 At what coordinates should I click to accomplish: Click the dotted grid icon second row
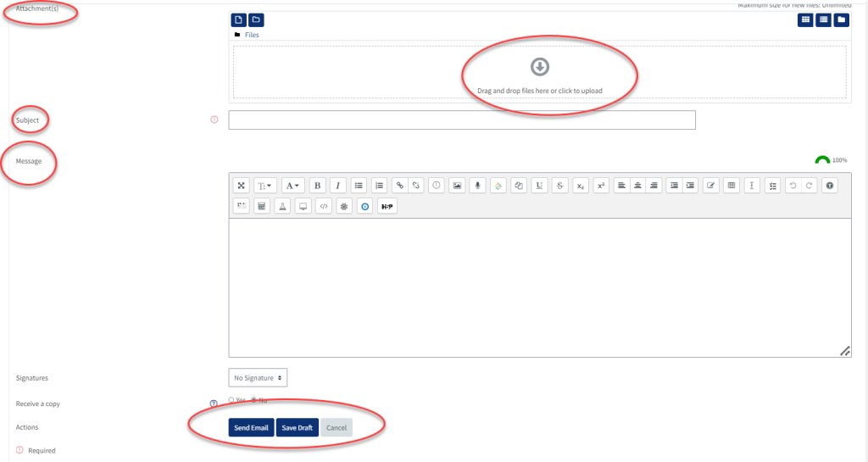[x=242, y=206]
